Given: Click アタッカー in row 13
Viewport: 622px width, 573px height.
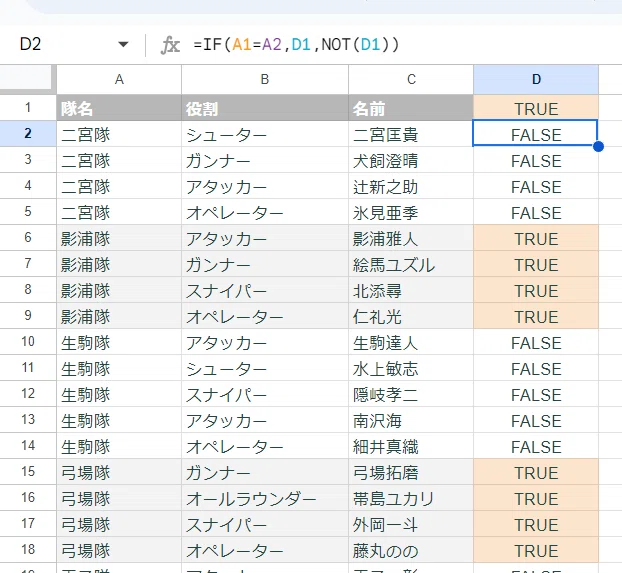Looking at the screenshot, I should (265, 420).
